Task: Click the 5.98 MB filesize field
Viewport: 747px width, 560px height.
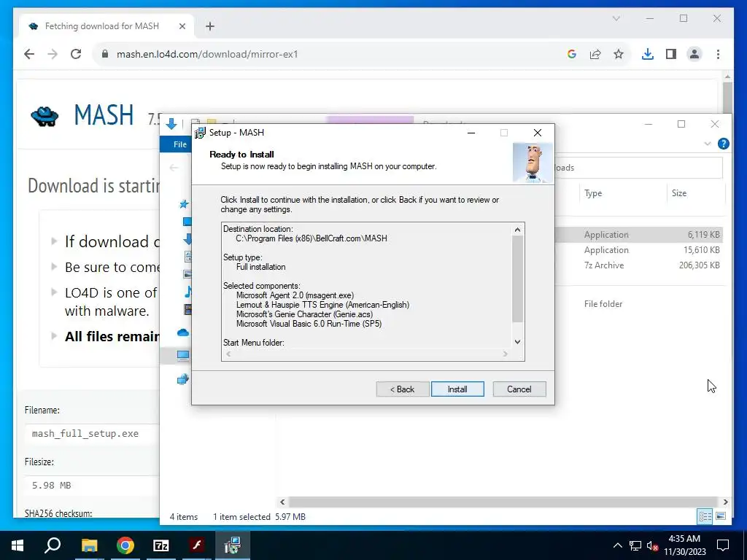Action: pos(91,485)
